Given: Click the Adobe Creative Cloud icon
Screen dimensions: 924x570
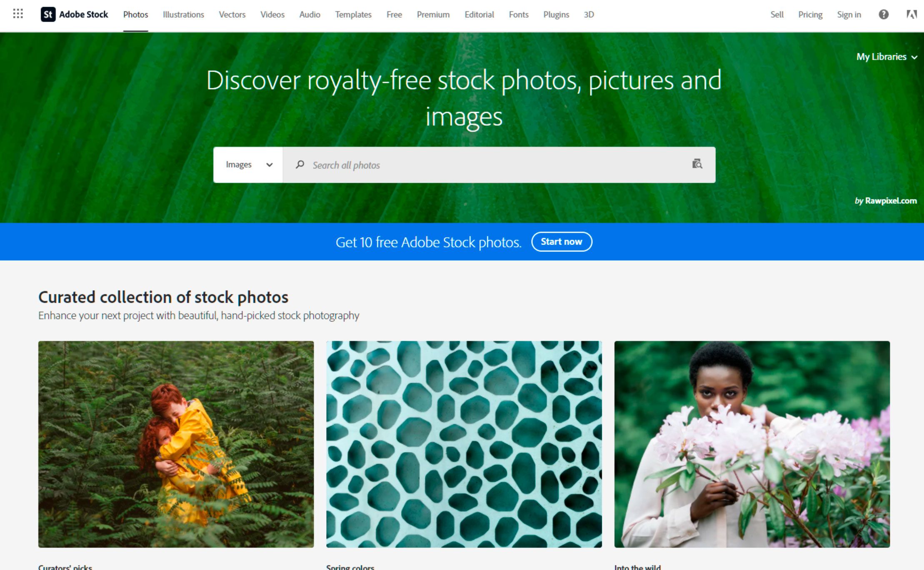Looking at the screenshot, I should [x=909, y=15].
